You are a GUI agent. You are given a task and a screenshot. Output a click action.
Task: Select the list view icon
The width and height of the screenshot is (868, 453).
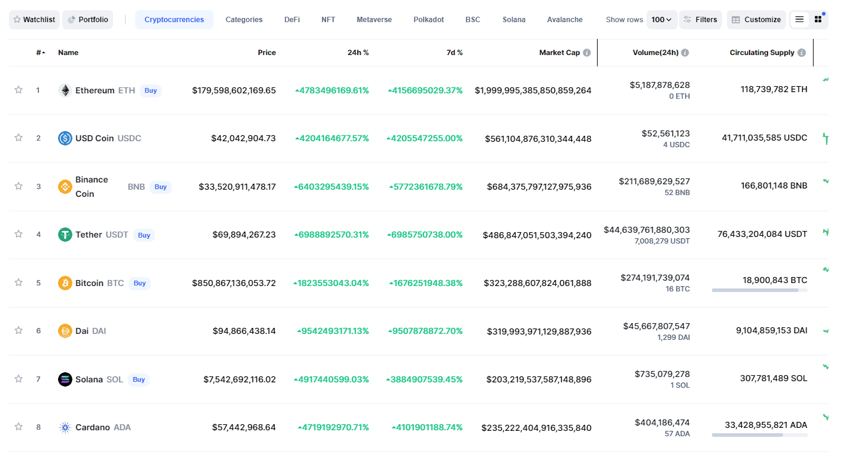click(799, 20)
